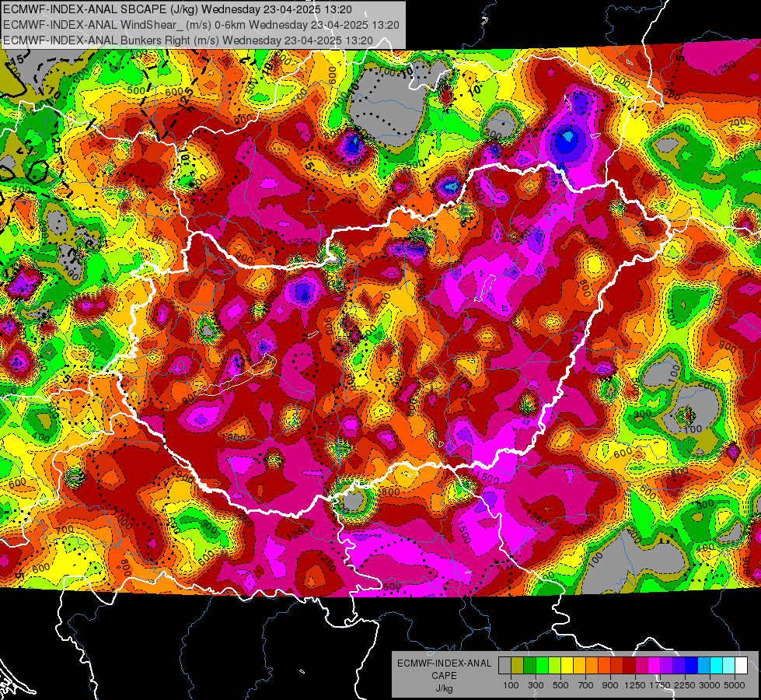Select the pure blue legend swatch
761x700 pixels.
[x=692, y=665]
